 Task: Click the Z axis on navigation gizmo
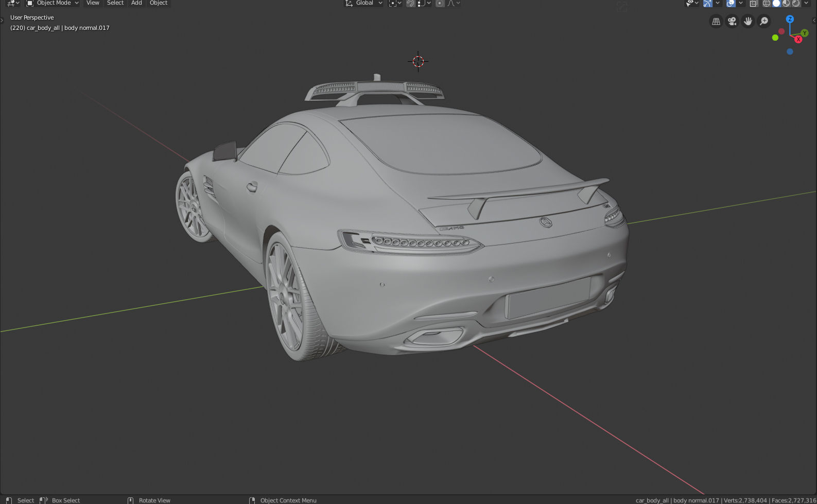(x=790, y=19)
